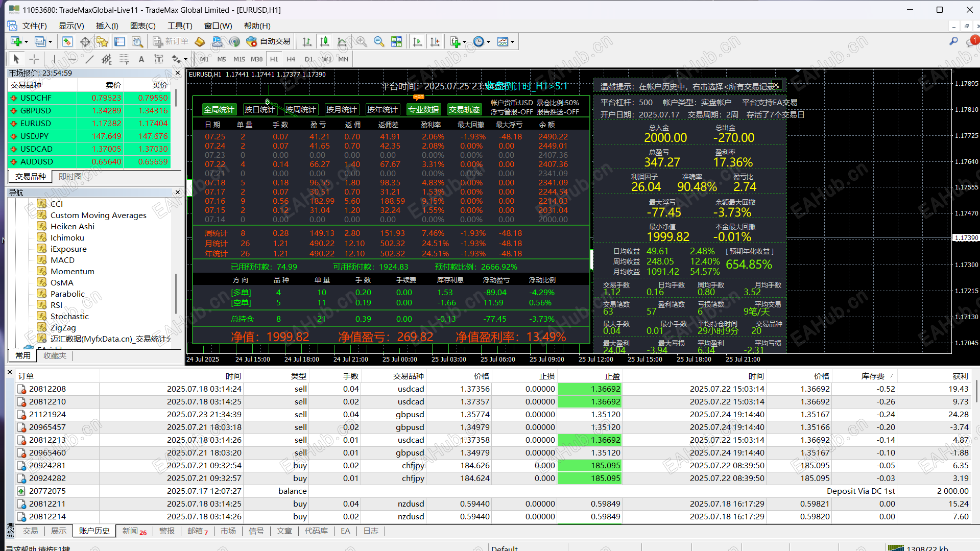This screenshot has width=980, height=551.
Task: Switch to the 收藏夹 tab in Navigator
Action: pyautogui.click(x=55, y=356)
